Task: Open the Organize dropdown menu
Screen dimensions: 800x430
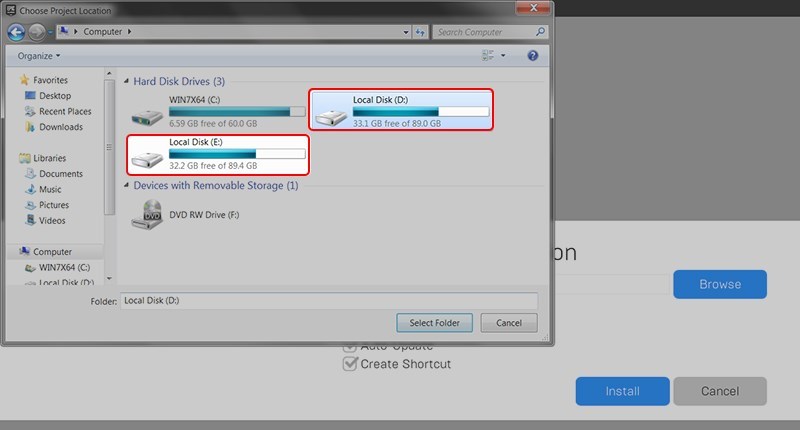Action: [x=39, y=56]
